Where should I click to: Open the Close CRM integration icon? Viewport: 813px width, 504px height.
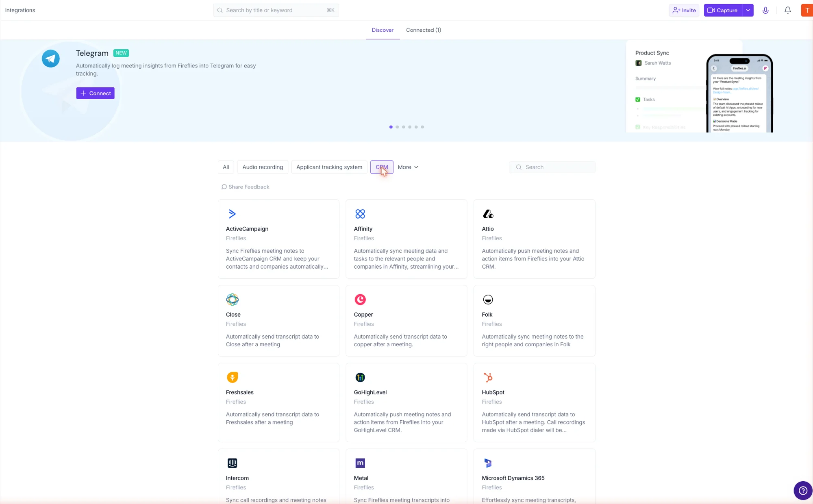(x=232, y=300)
